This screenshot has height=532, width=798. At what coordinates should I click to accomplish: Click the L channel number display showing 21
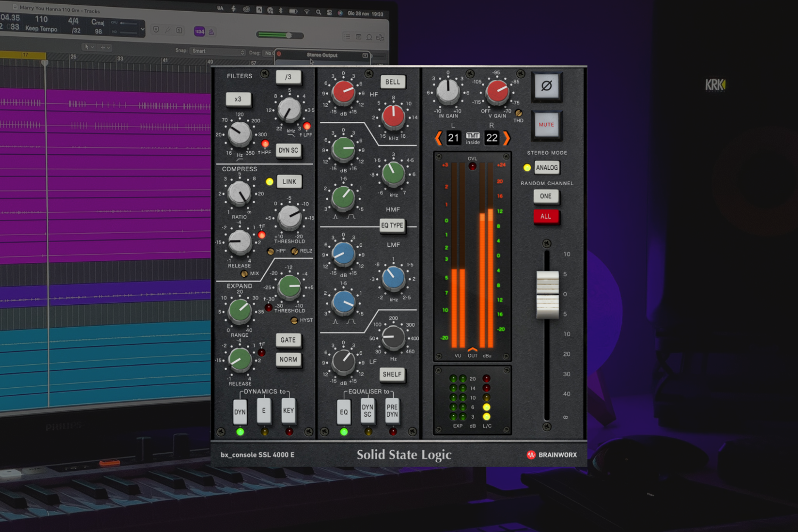[454, 138]
